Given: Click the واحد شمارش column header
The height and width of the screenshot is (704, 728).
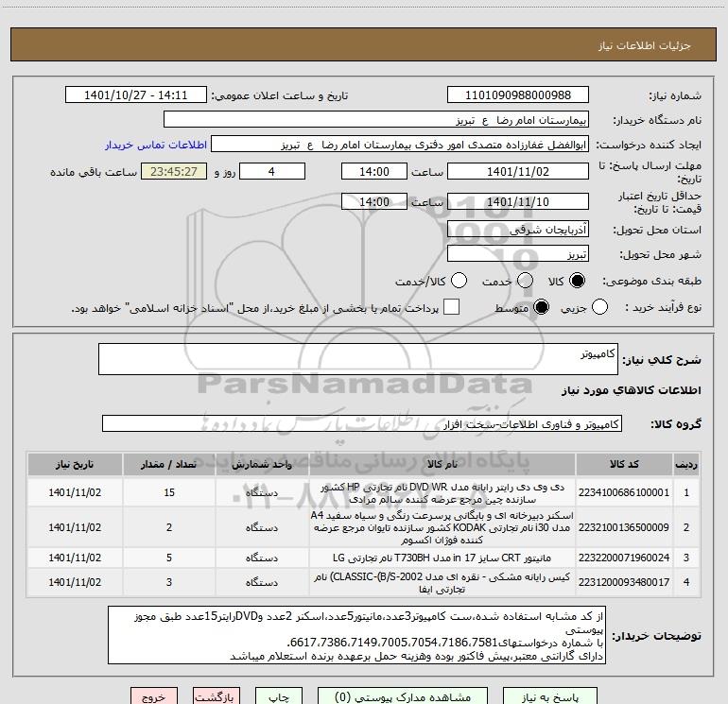Looking at the screenshot, I should tap(262, 465).
